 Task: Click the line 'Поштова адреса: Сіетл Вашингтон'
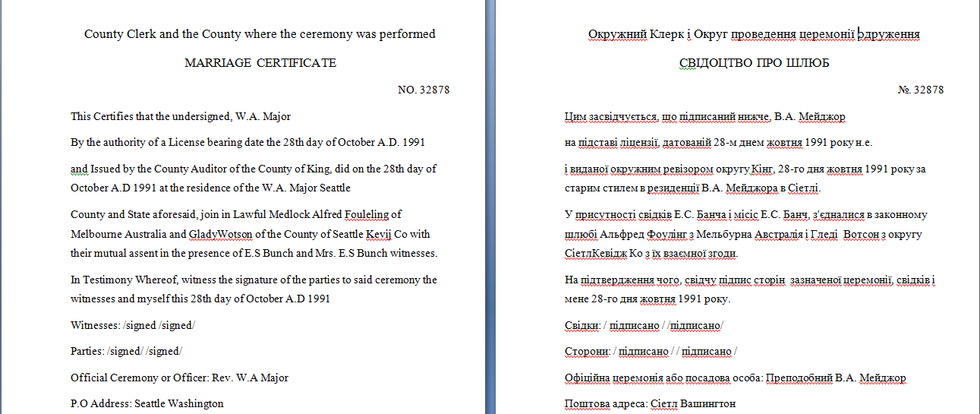651,403
